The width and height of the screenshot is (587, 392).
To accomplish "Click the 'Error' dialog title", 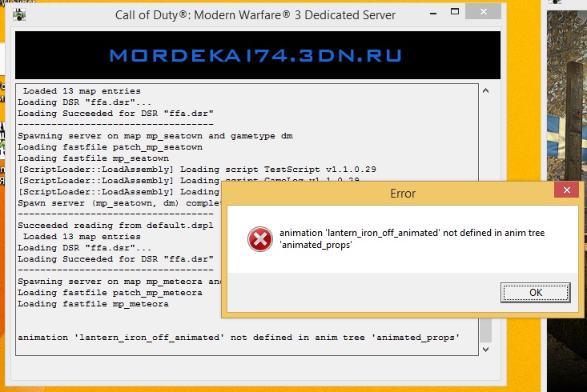I will (x=403, y=194).
